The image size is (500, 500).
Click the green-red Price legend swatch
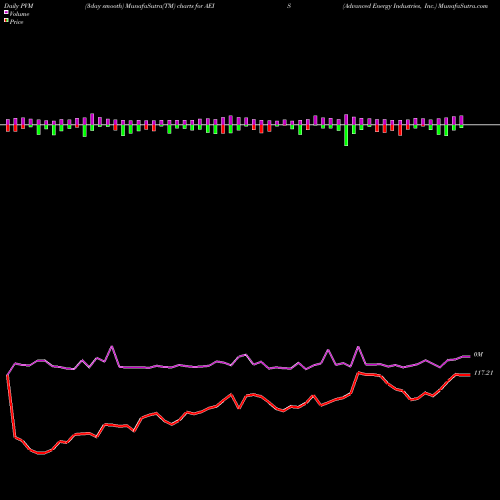point(6,21)
